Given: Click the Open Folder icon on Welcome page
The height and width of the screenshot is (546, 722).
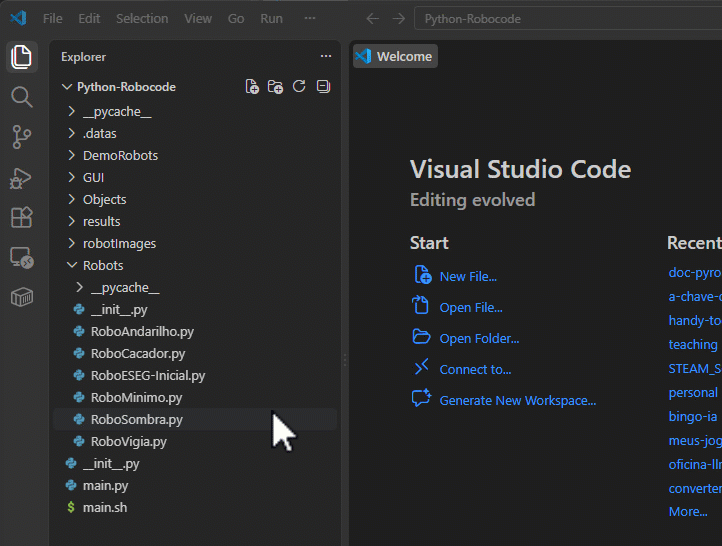Looking at the screenshot, I should (421, 337).
